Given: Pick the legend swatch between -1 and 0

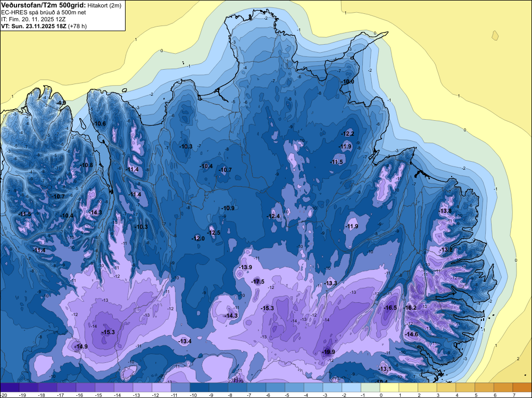Looking at the screenshot, I should tap(370, 387).
